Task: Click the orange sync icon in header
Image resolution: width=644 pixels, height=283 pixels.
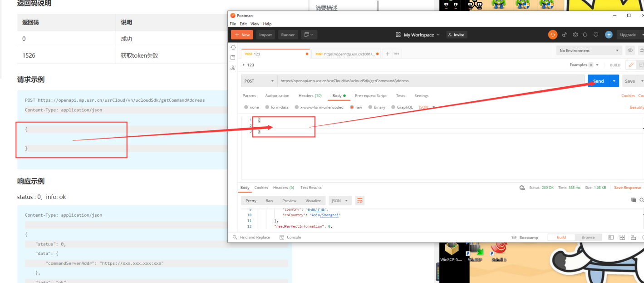Action: (552, 35)
